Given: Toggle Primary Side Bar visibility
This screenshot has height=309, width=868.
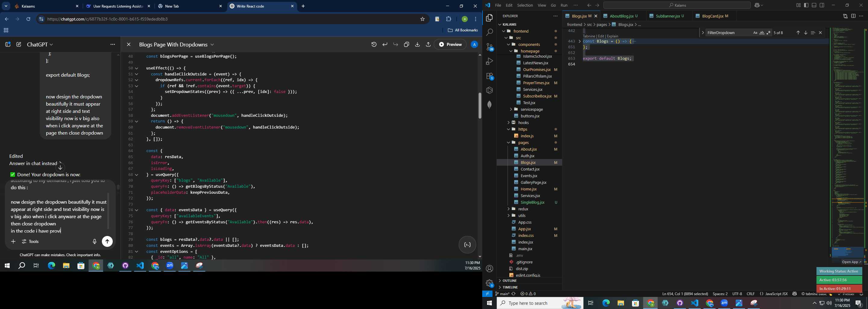Looking at the screenshot, I should (806, 5).
